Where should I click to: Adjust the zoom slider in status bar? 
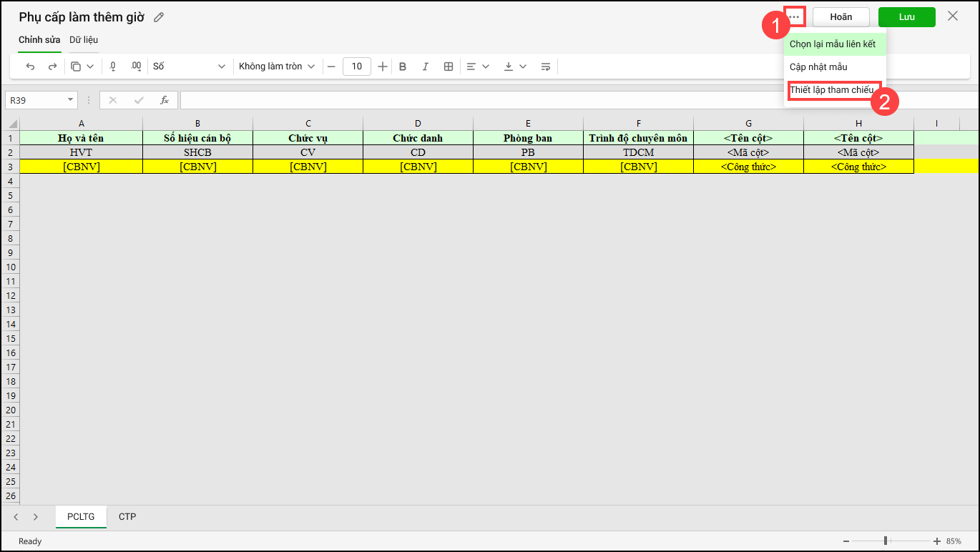(x=886, y=541)
